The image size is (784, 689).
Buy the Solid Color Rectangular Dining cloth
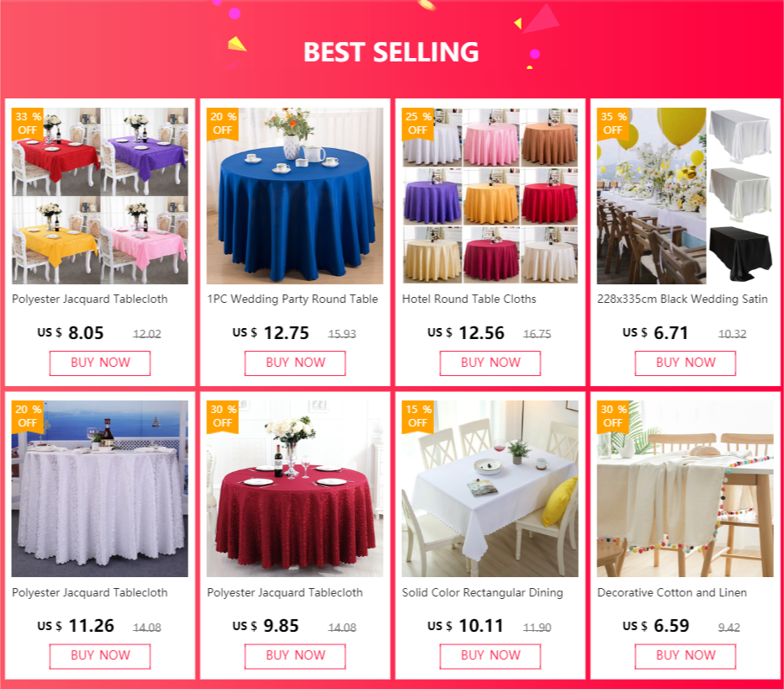click(x=490, y=656)
